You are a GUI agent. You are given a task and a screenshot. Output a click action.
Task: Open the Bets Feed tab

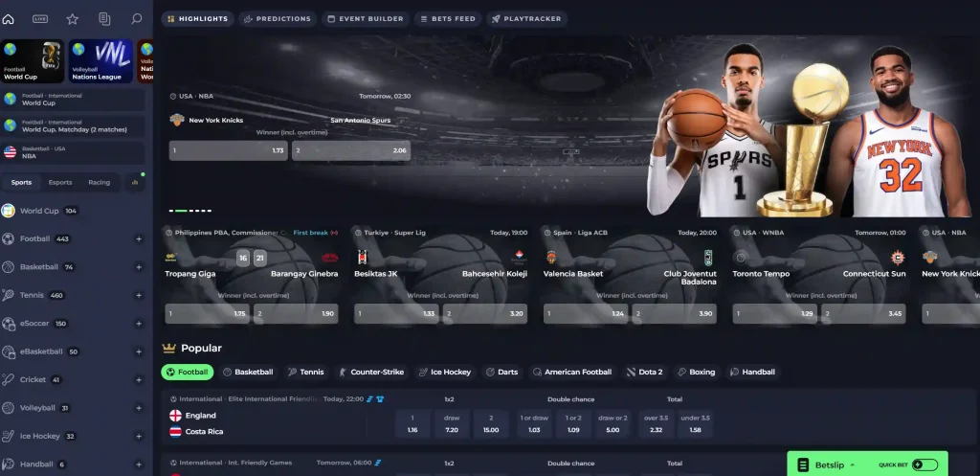(x=448, y=19)
